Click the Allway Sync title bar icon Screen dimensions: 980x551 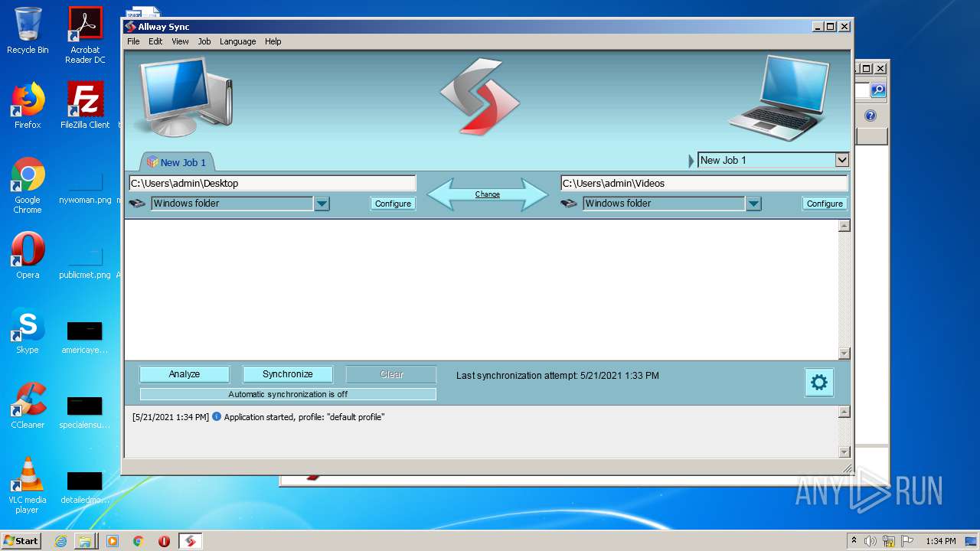coord(130,27)
